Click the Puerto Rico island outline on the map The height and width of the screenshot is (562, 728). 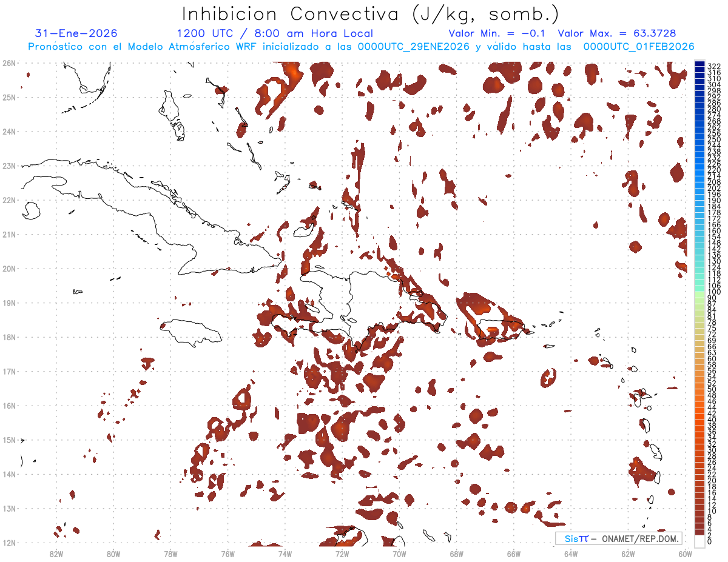tap(501, 328)
